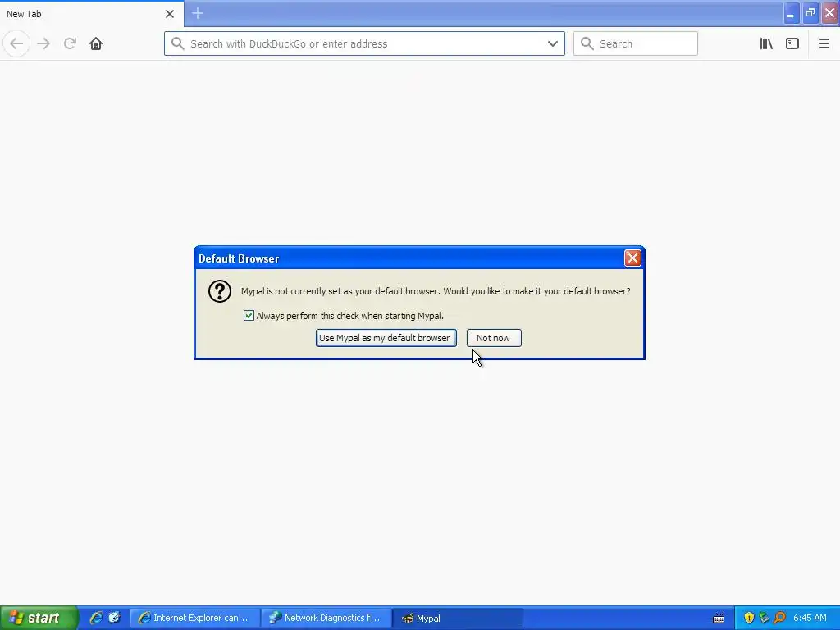Screen dimensions: 840x630
Task: Focus the Search box field
Action: [x=636, y=43]
